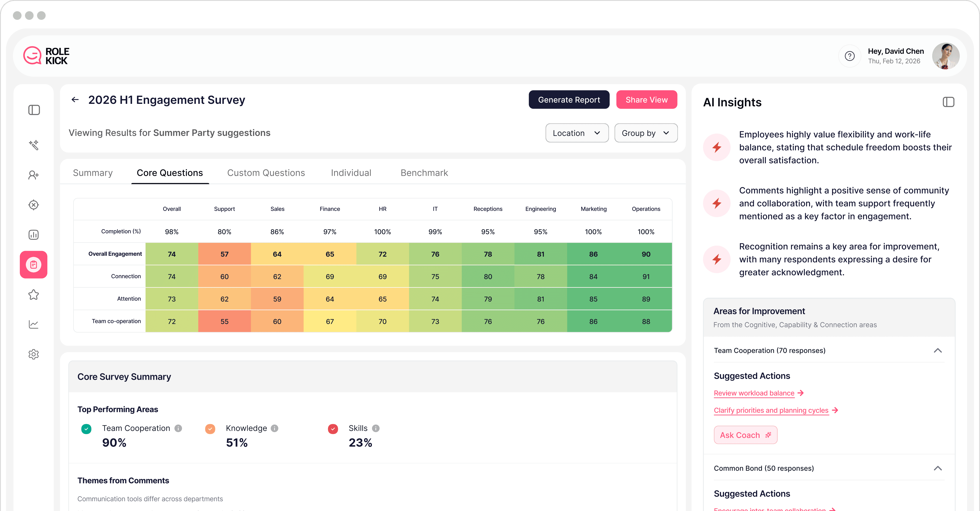Click the target crosshair sidebar icon

(x=34, y=205)
